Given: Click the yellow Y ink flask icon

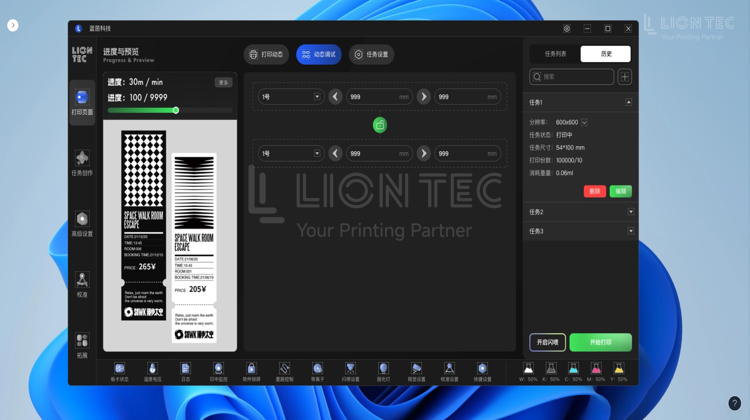Looking at the screenshot, I should tap(619, 368).
